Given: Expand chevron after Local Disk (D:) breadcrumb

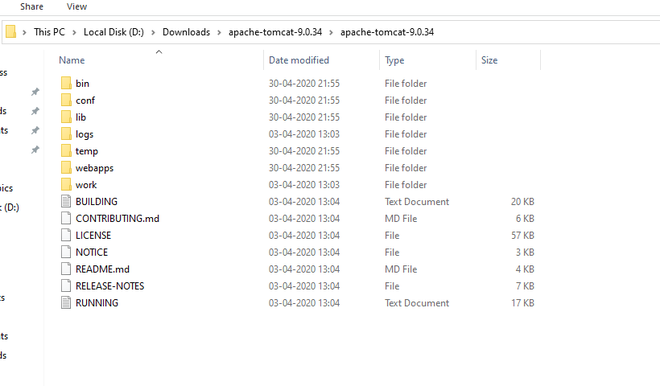Looking at the screenshot, I should pyautogui.click(x=153, y=32).
